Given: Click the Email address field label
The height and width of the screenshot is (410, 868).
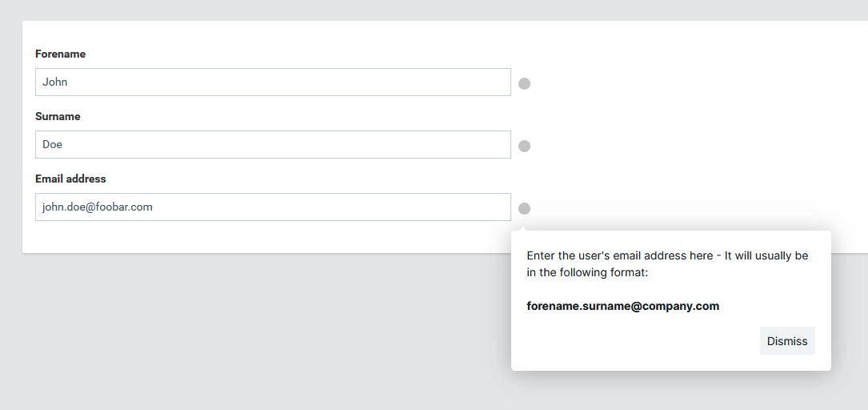Looking at the screenshot, I should [70, 179].
